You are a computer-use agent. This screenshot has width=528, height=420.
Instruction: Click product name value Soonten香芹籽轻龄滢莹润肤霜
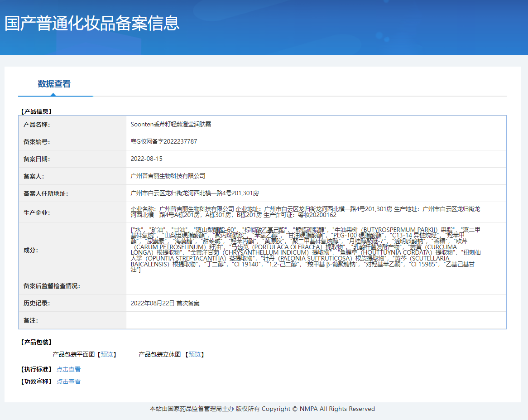(170, 125)
